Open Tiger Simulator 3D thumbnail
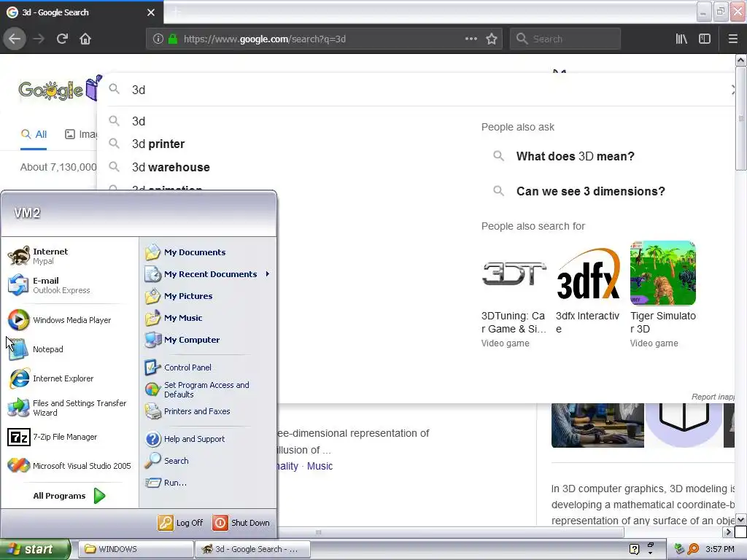 662,273
